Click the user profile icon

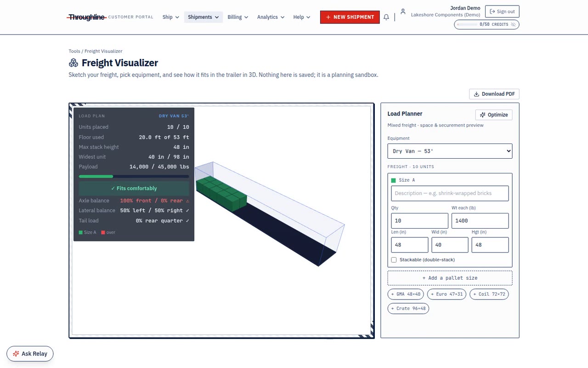click(403, 11)
